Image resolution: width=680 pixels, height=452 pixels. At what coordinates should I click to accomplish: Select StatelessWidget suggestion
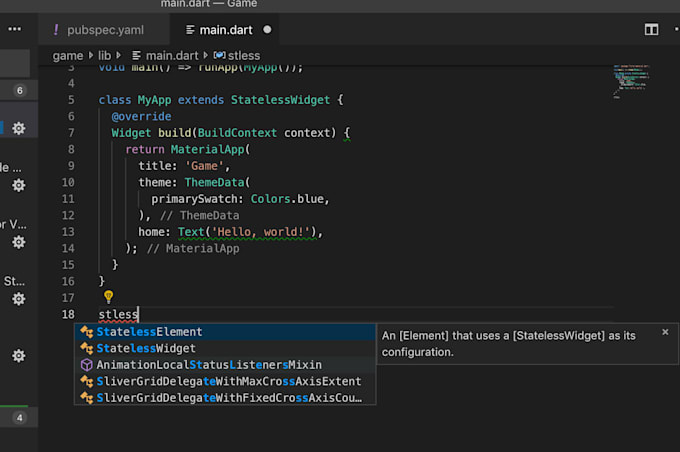coord(225,348)
